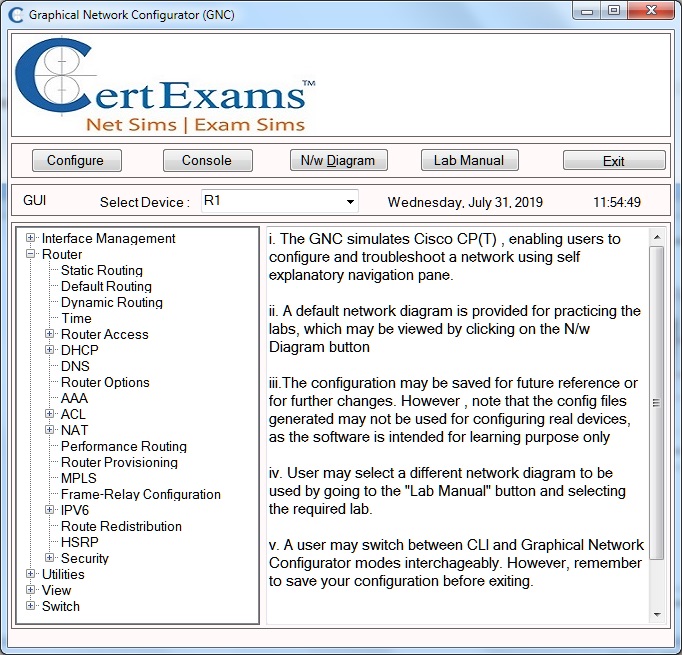Image resolution: width=682 pixels, height=655 pixels.
Task: Select the MPLS tree item
Action: (79, 478)
